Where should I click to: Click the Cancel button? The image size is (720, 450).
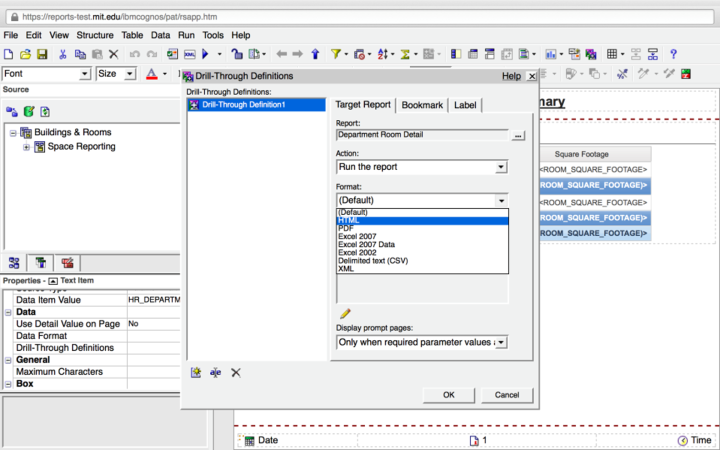click(x=507, y=395)
